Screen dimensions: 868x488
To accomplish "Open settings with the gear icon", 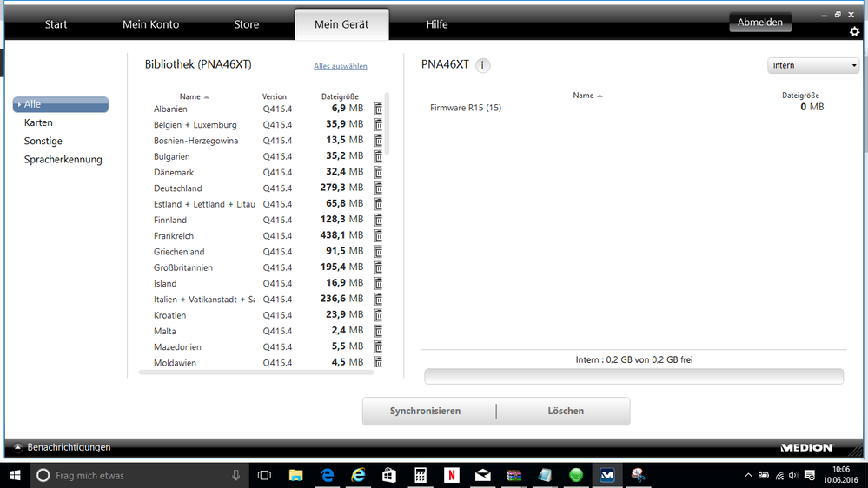I will [x=854, y=31].
